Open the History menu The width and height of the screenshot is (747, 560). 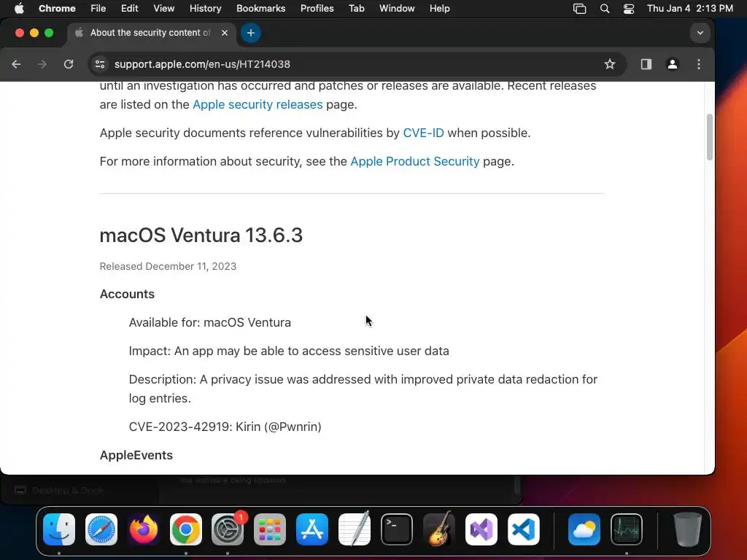[205, 9]
